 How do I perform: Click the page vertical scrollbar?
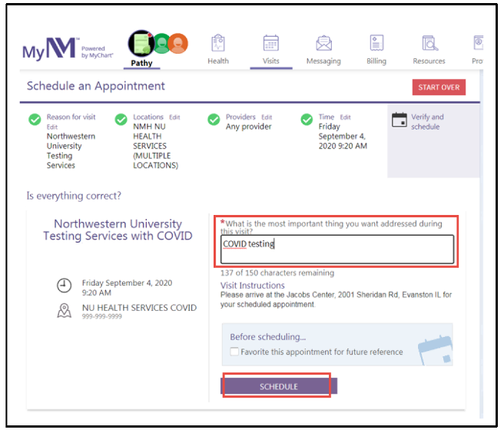click(481, 244)
